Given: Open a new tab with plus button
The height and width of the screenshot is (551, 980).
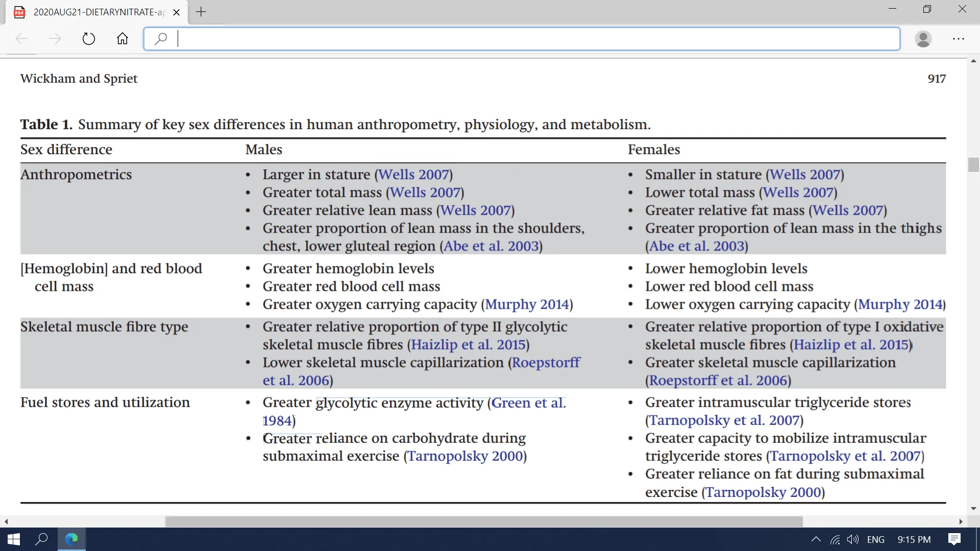Looking at the screenshot, I should [x=201, y=12].
